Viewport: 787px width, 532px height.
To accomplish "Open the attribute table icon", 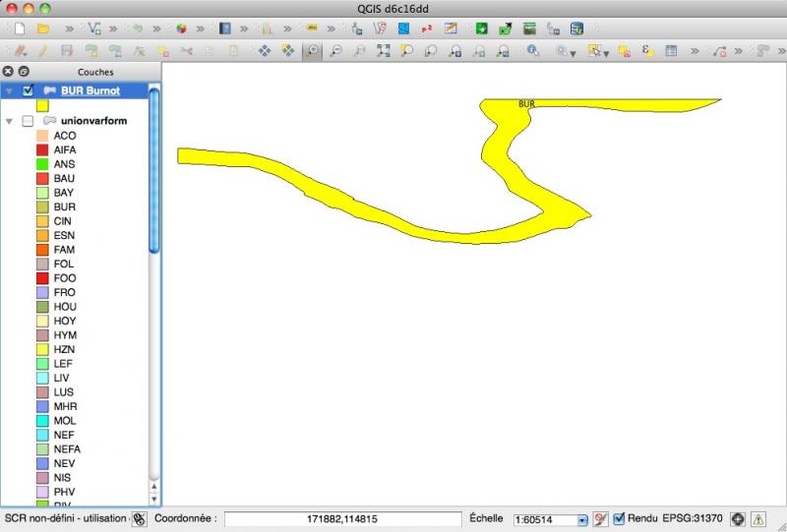I will point(671,50).
